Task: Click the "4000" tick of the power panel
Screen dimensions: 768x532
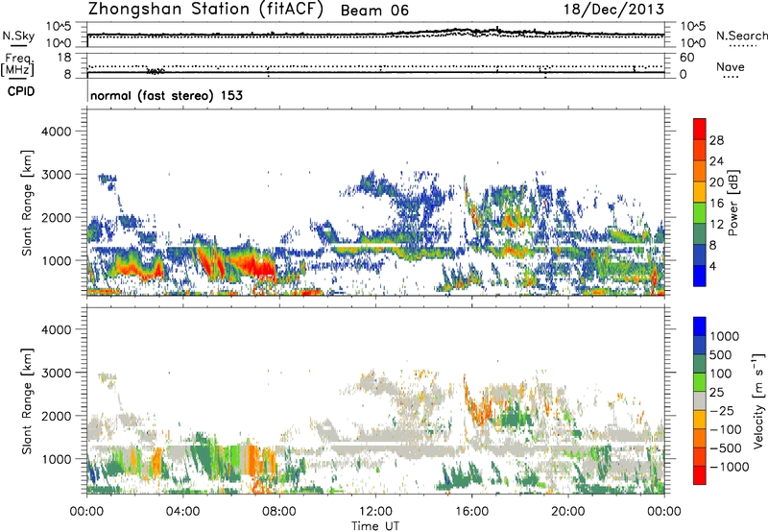Action: point(56,132)
